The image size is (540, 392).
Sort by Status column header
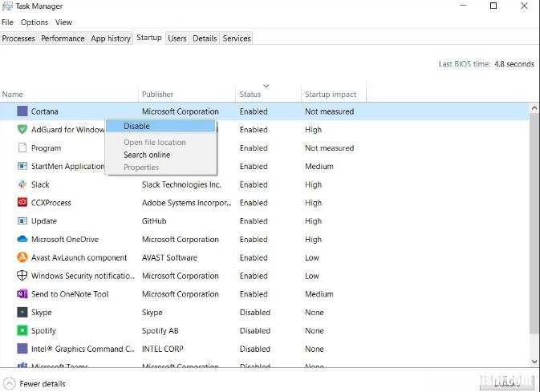(250, 95)
